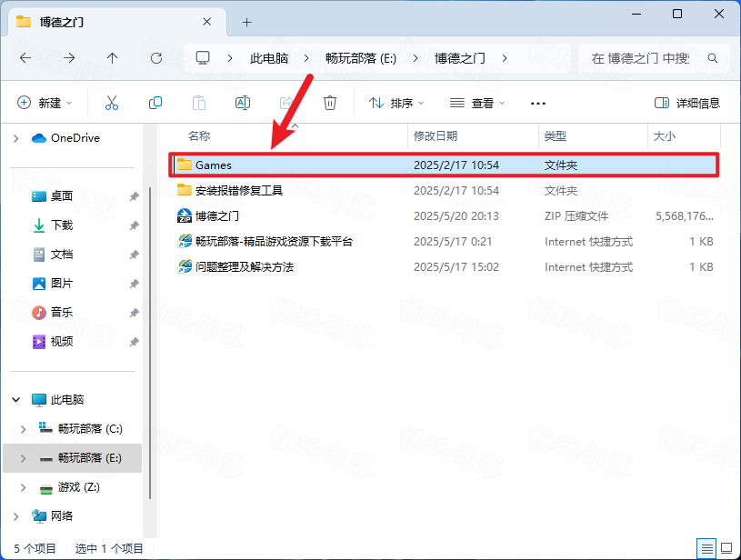Screen dimensions: 741x560
Task: Expand the 畅玩部落 (E:) drive node
Action: tap(23, 458)
